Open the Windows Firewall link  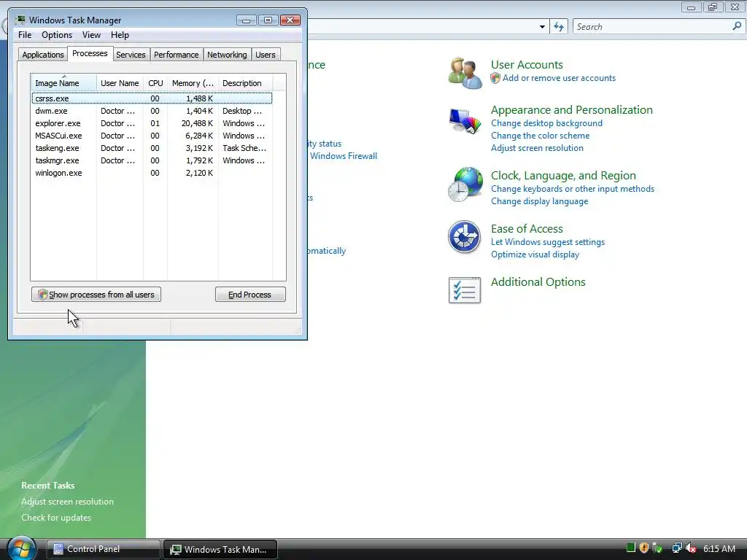click(x=343, y=156)
